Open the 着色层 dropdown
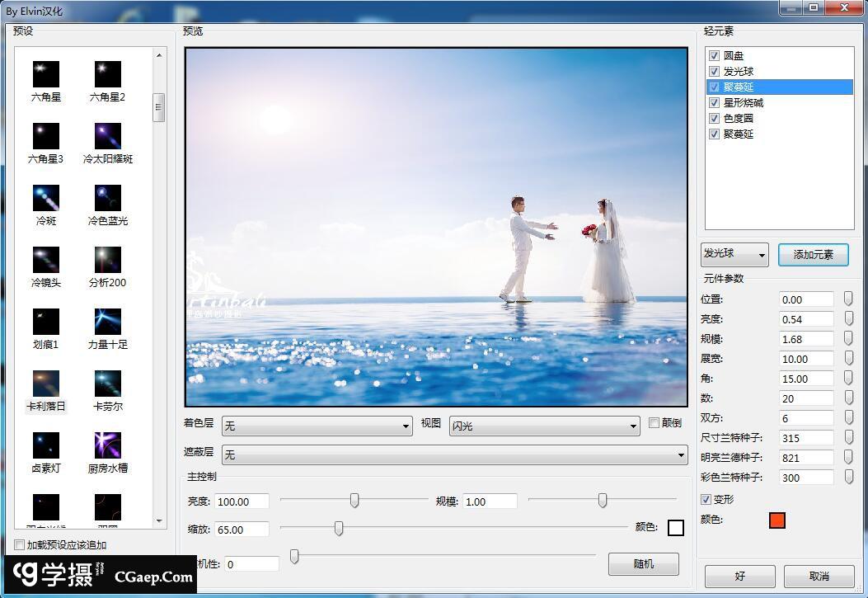 click(x=317, y=426)
